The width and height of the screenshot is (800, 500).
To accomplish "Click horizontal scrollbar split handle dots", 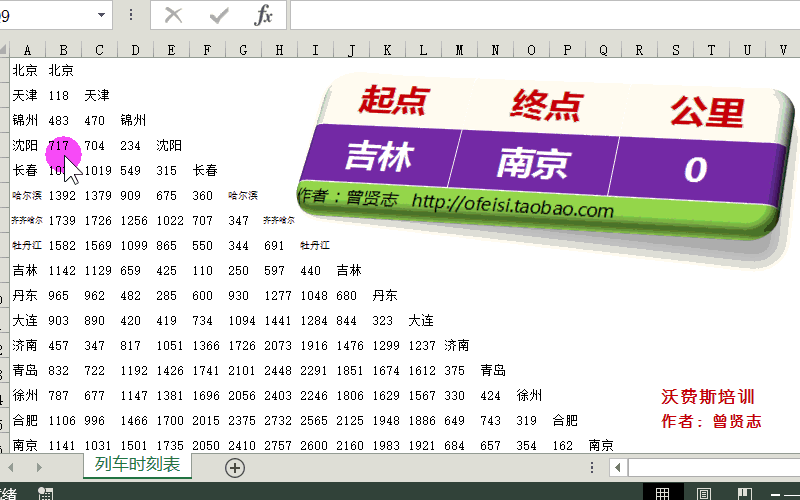I will point(592,467).
